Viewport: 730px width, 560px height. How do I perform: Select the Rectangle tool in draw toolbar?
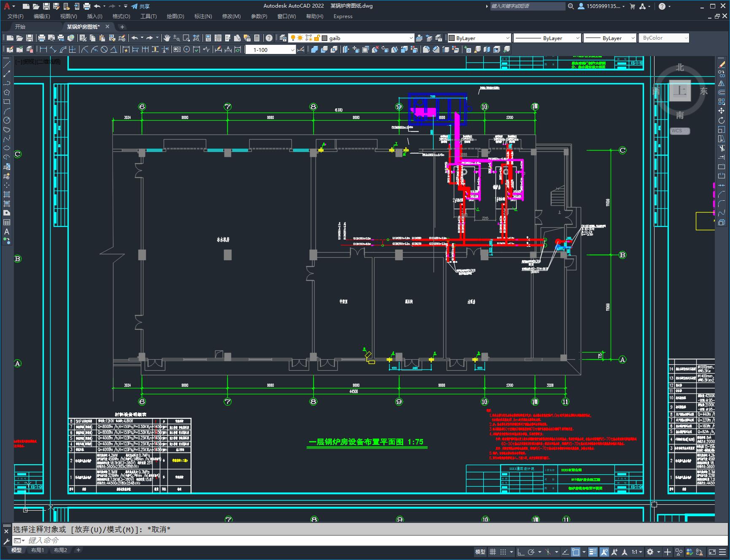click(x=7, y=102)
